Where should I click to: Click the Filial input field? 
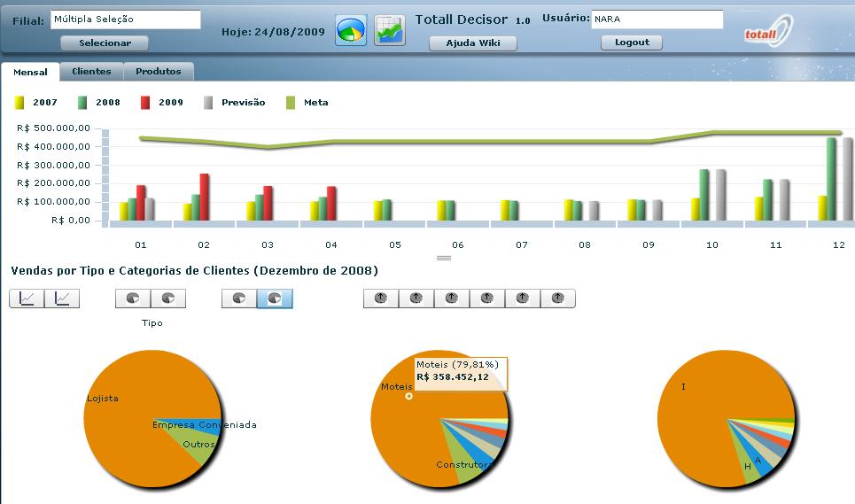(125, 19)
